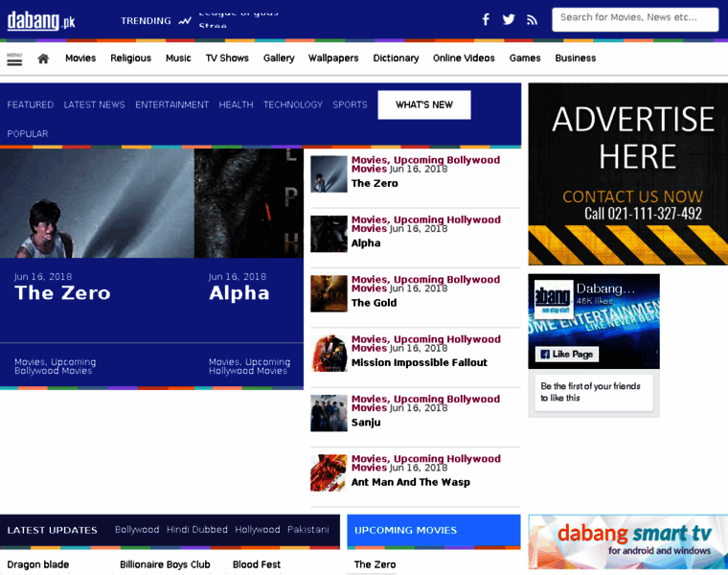Viewport: 728px width, 575px height.
Task: Open the Dragon blade link
Action: click(38, 564)
